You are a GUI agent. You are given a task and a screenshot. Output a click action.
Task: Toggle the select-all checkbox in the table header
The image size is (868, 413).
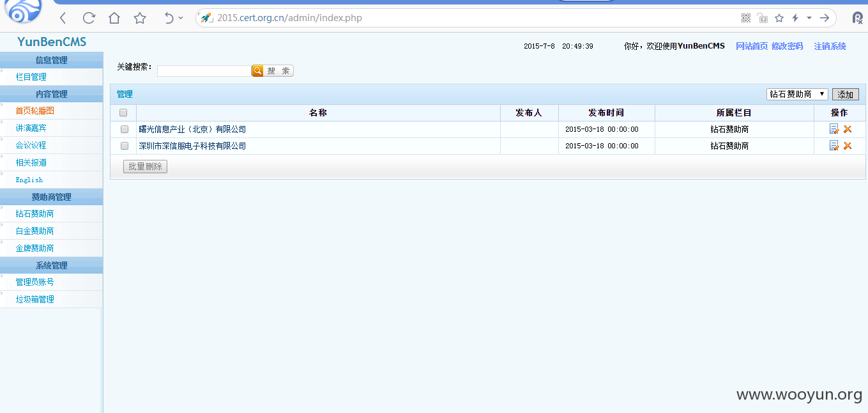coord(123,113)
